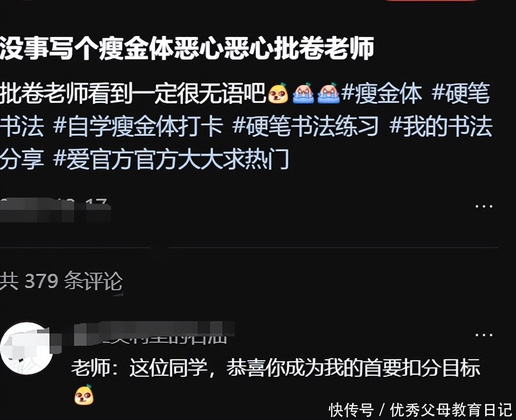Tap the 共 379 条评论 comment count
This screenshot has height=420, width=516.
pos(61,281)
